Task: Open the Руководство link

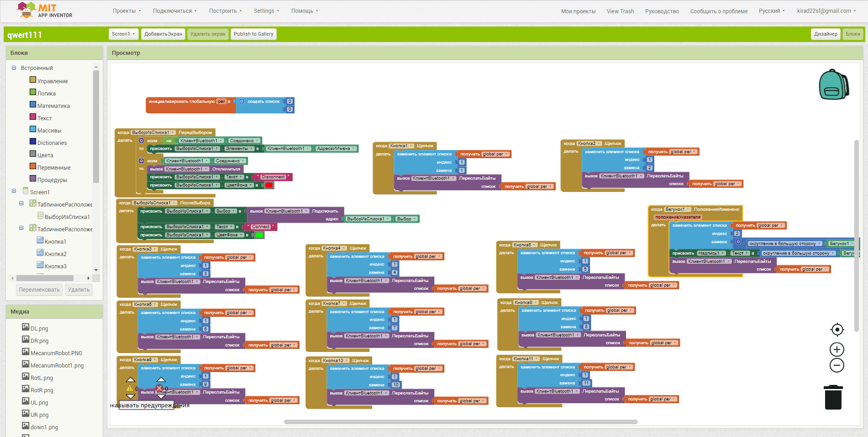Action: coord(662,11)
